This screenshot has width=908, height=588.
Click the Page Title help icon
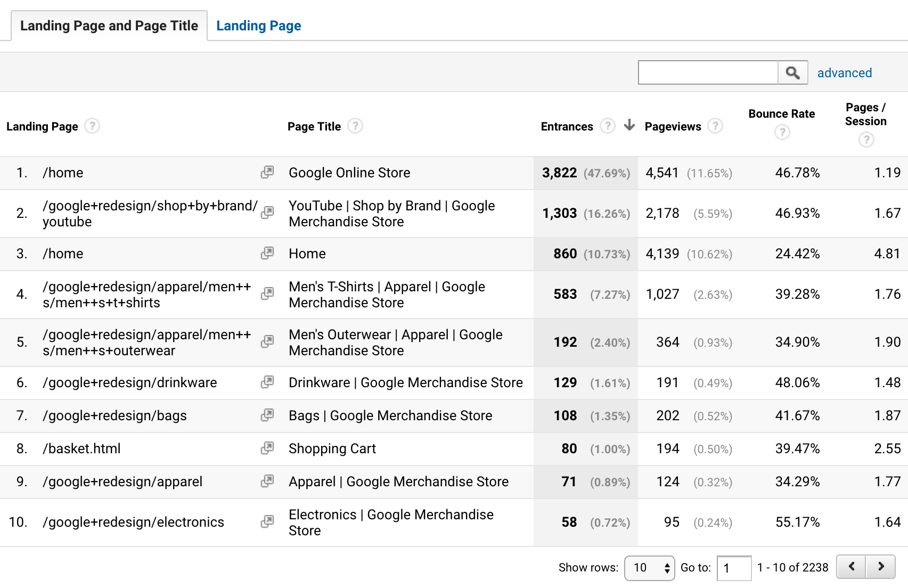pos(356,126)
